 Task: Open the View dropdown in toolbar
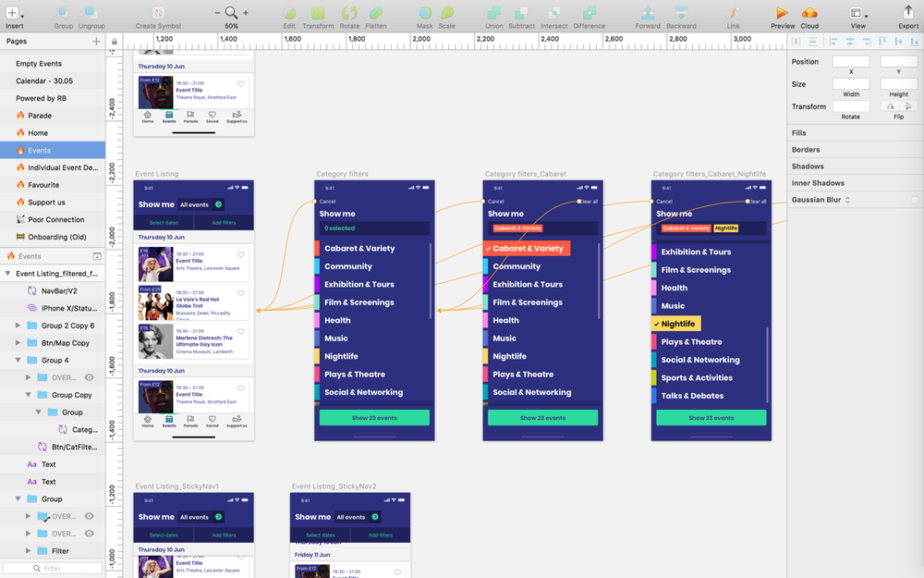click(x=858, y=13)
